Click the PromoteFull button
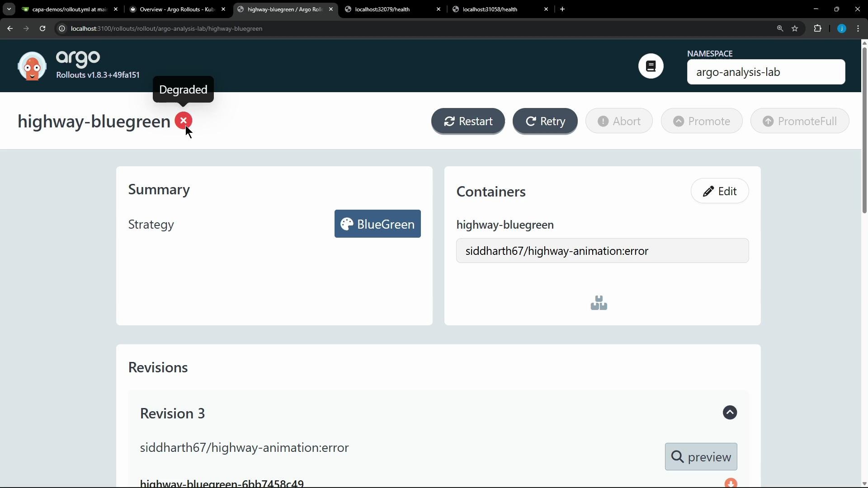868x488 pixels. pos(800,121)
